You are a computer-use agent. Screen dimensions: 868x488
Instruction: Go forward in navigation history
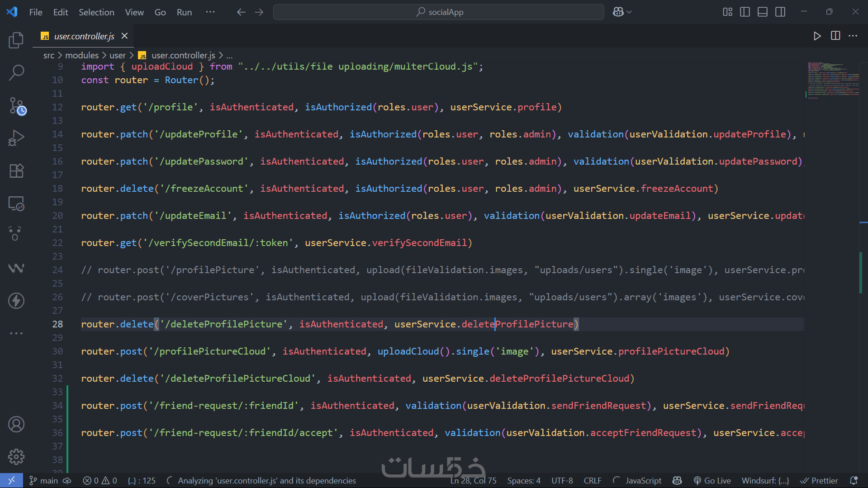coord(259,12)
